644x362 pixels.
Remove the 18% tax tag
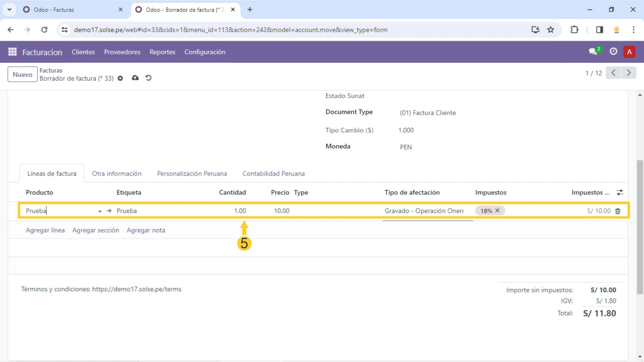click(x=497, y=211)
